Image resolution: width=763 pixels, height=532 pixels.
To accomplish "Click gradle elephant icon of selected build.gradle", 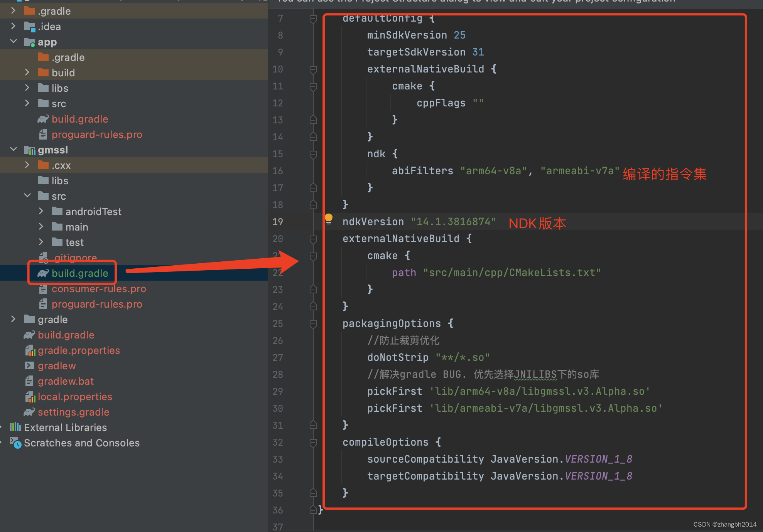I will (x=43, y=273).
